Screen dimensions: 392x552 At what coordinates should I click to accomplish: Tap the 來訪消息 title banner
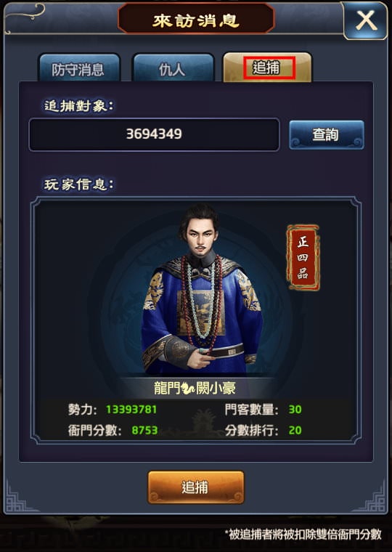click(196, 20)
